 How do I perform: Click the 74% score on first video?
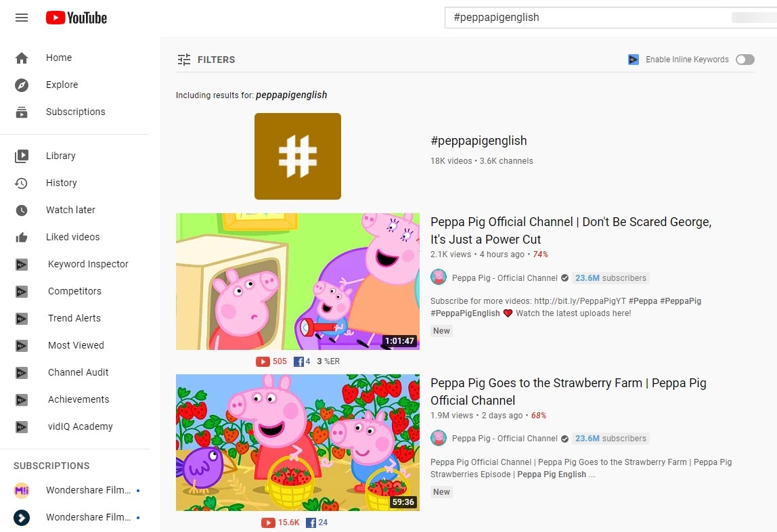(540, 254)
